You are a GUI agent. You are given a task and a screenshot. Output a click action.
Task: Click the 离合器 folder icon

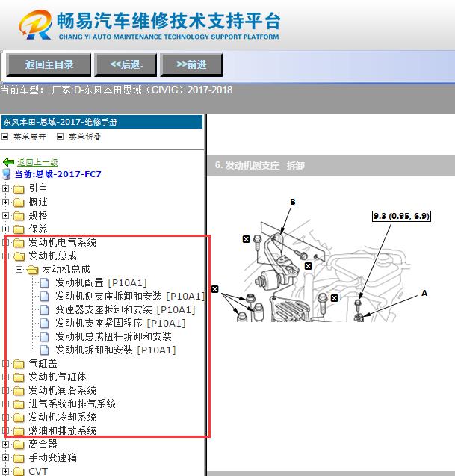(x=19, y=445)
